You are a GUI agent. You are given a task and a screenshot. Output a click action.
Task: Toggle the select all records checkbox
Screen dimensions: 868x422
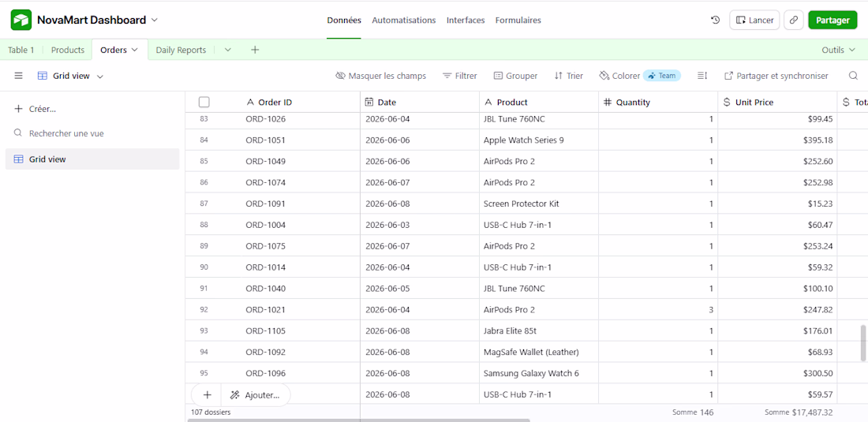tap(204, 102)
